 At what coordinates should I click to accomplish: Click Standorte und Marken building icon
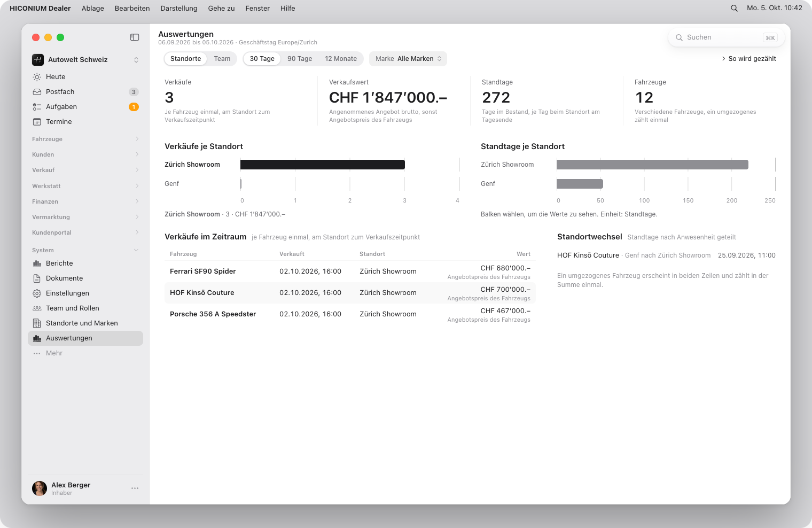click(x=37, y=323)
